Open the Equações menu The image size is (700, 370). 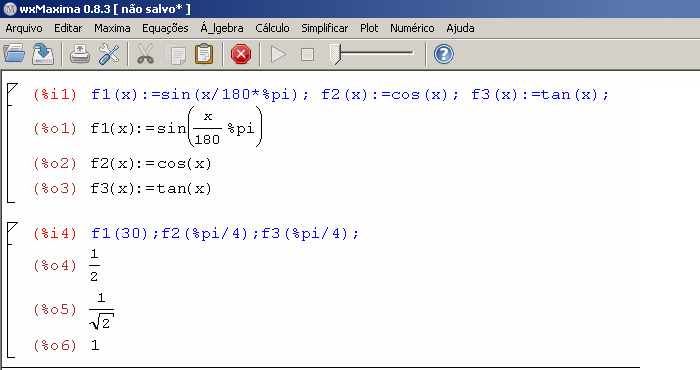click(165, 28)
